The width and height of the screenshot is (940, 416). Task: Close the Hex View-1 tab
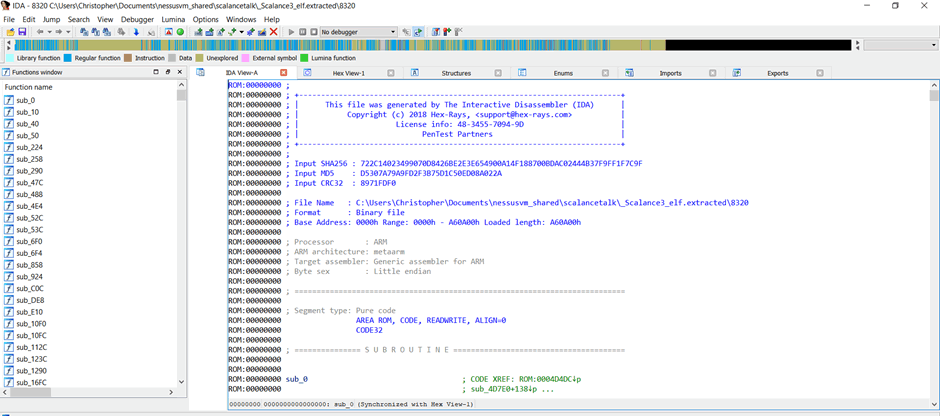[x=391, y=73]
